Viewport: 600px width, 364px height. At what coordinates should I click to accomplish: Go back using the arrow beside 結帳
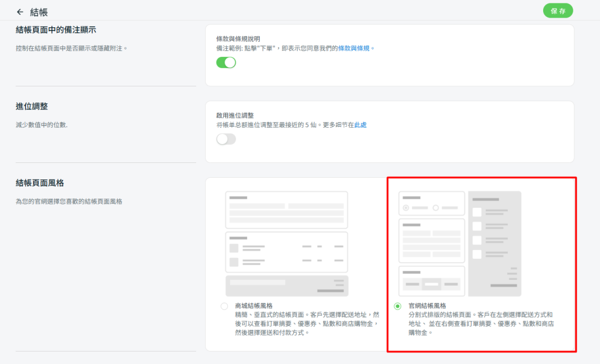[x=20, y=12]
